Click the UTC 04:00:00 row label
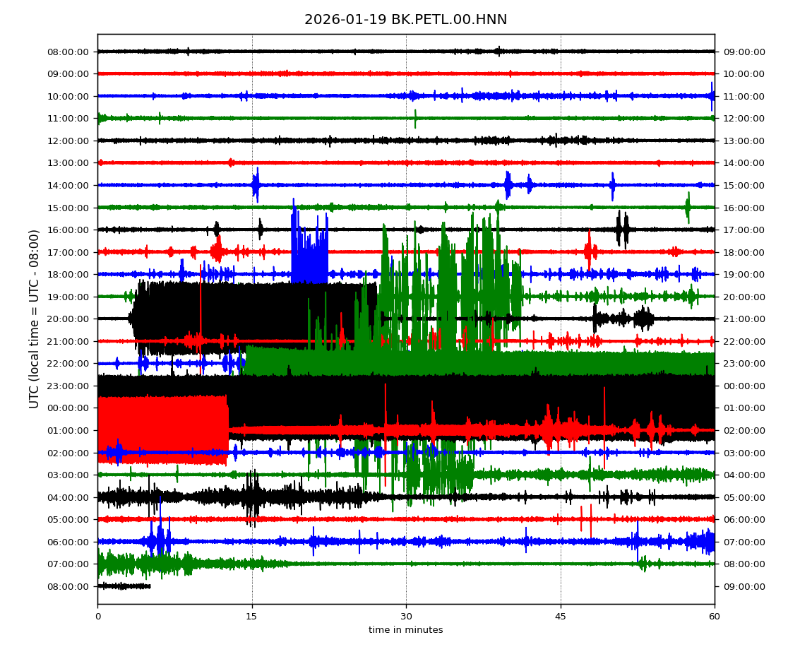Image resolution: width=812 pixels, height=671 pixels. pyautogui.click(x=68, y=497)
